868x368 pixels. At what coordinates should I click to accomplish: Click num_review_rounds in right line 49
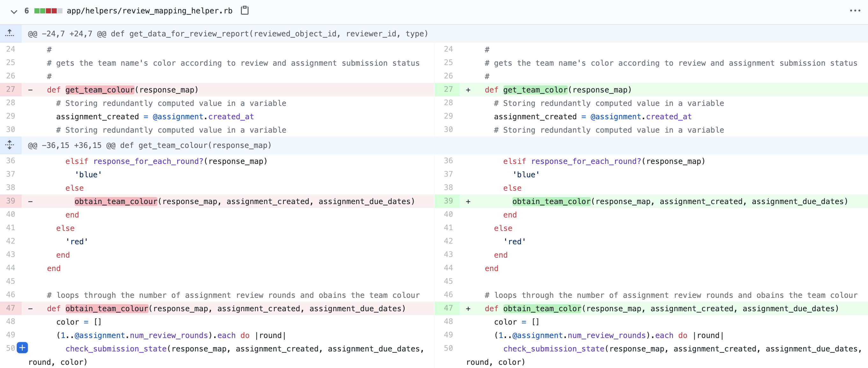[x=606, y=335]
